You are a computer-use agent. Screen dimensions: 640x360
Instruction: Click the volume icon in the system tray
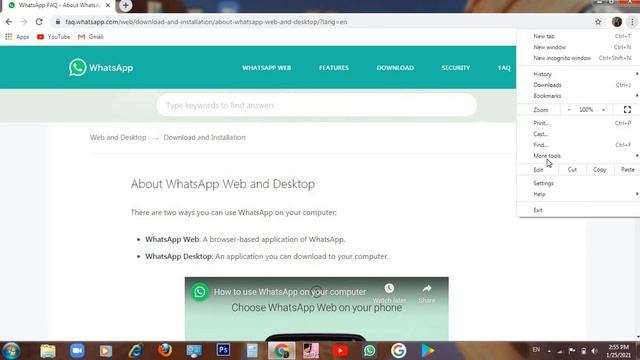tap(595, 351)
